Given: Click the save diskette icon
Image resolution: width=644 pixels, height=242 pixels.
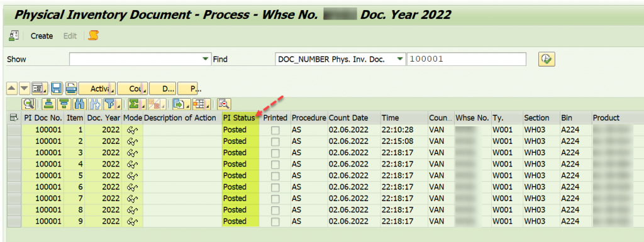Looking at the screenshot, I should click(56, 88).
